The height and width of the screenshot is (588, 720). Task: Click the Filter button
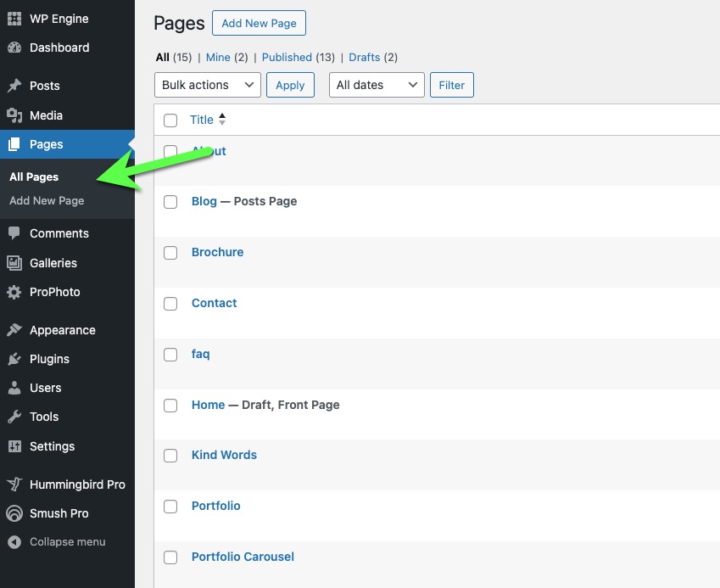(x=452, y=85)
